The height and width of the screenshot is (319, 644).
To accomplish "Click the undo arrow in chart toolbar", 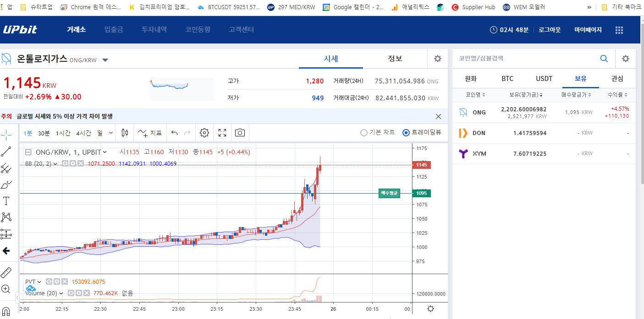I will coord(174,133).
